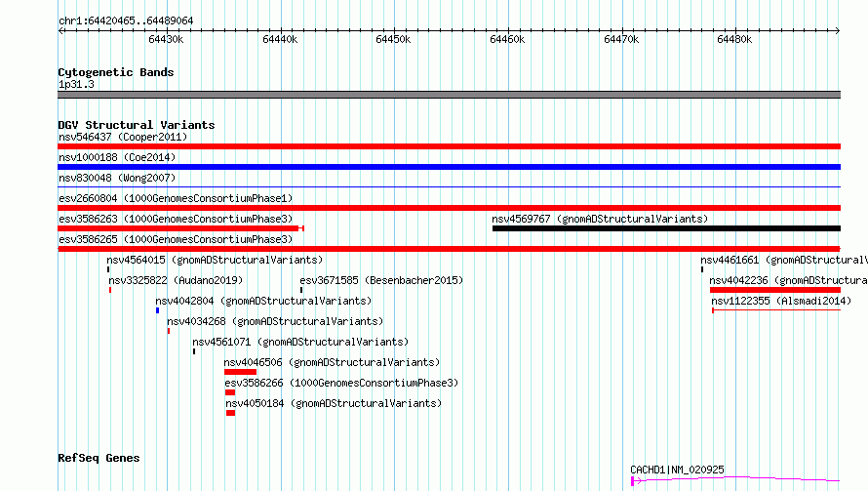Viewport: 868px width, 491px height.
Task: Click the red nsv546437 (Cooper2011) variant bar
Action: 449,146
